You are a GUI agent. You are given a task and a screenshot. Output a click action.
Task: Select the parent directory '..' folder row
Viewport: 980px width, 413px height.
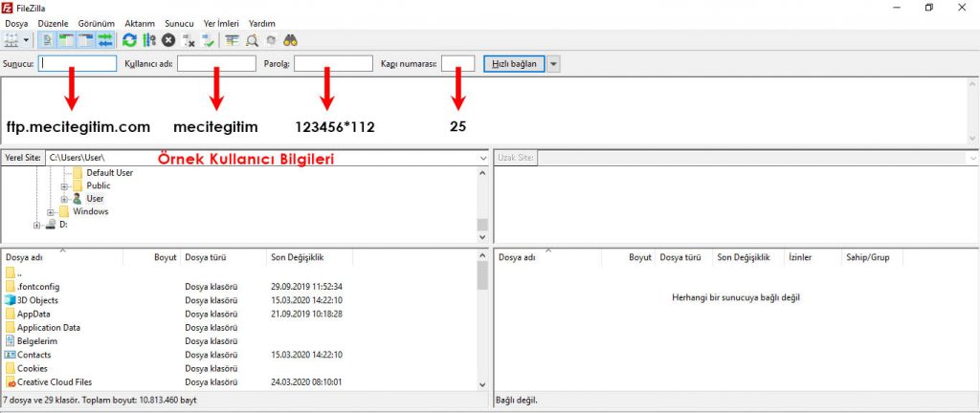click(x=239, y=273)
